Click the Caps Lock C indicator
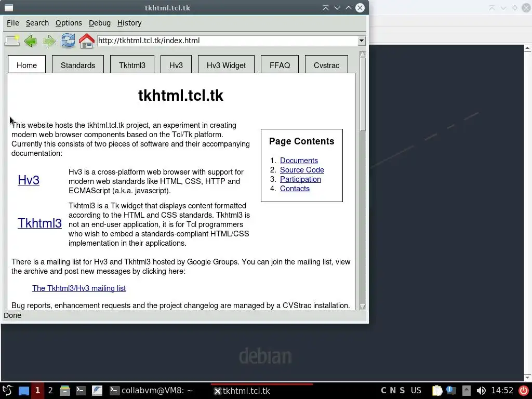The width and height of the screenshot is (532, 399). [383, 391]
